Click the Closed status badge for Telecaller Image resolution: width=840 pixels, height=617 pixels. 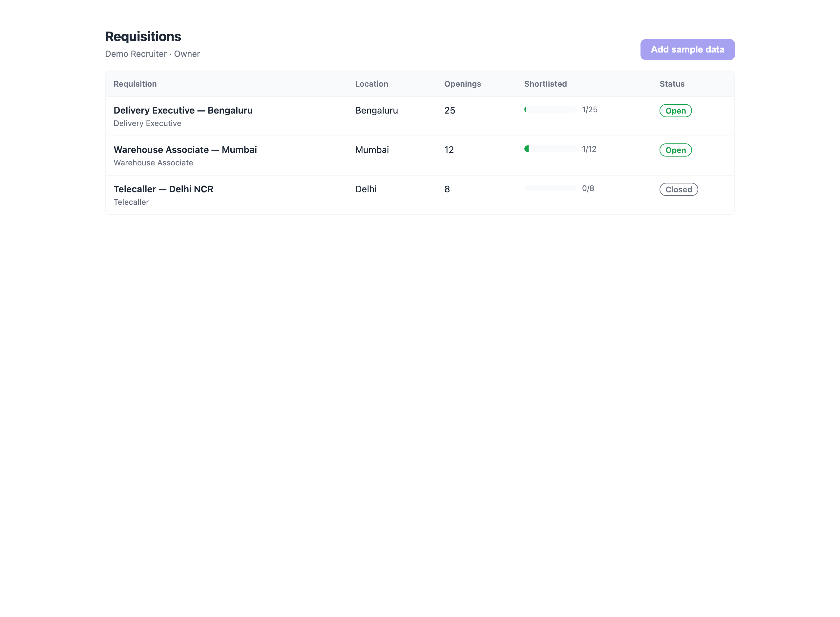tap(678, 189)
